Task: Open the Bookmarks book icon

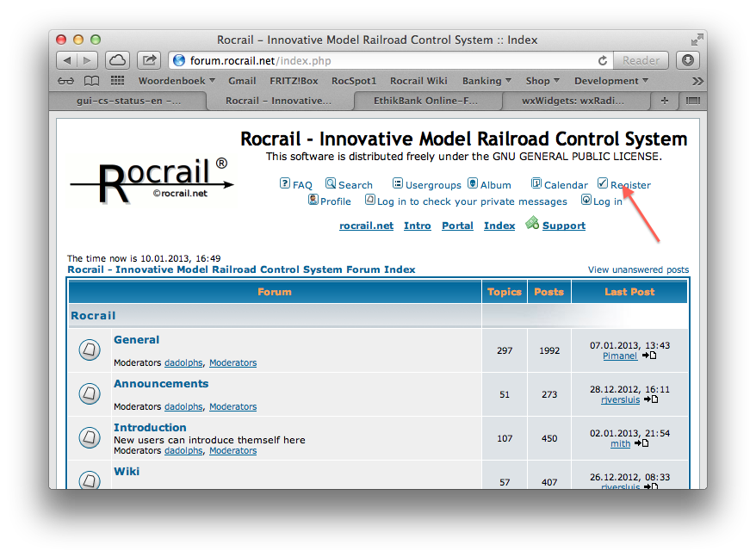Action: (91, 81)
